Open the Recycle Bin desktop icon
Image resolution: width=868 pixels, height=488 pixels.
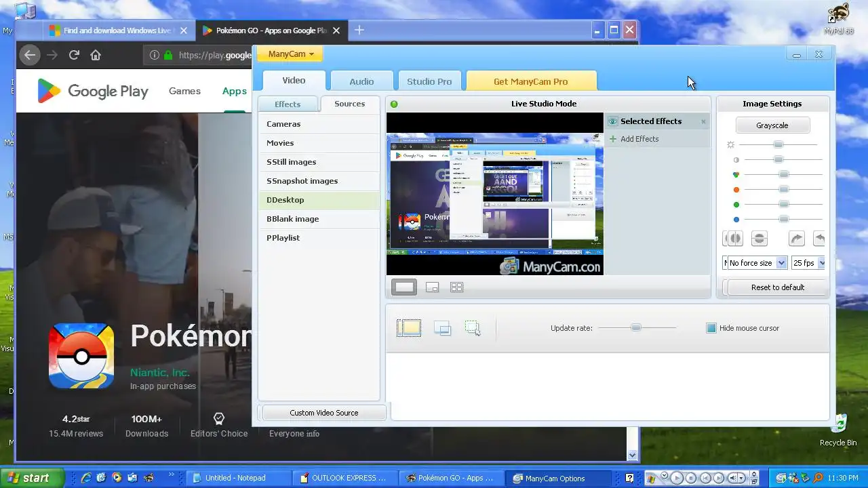838,430
